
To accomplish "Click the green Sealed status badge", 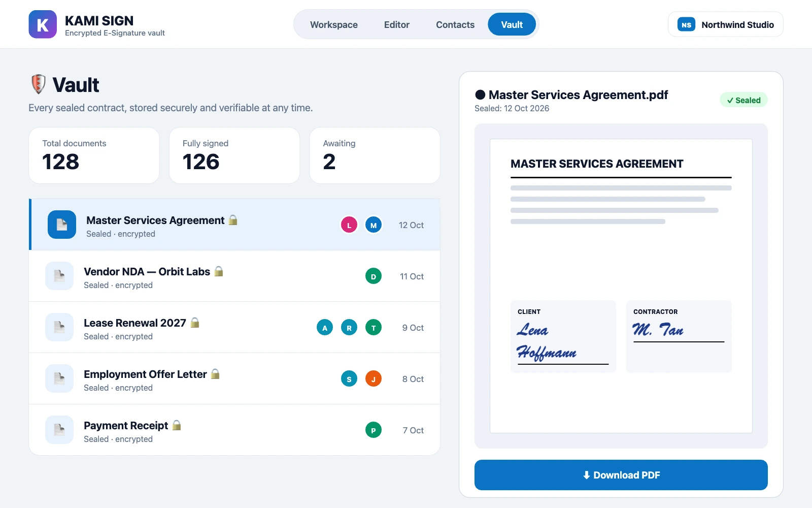I will pos(743,100).
